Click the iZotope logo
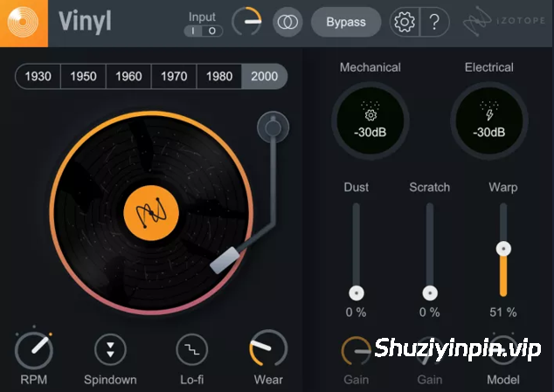554x392 pixels. pyautogui.click(x=504, y=21)
